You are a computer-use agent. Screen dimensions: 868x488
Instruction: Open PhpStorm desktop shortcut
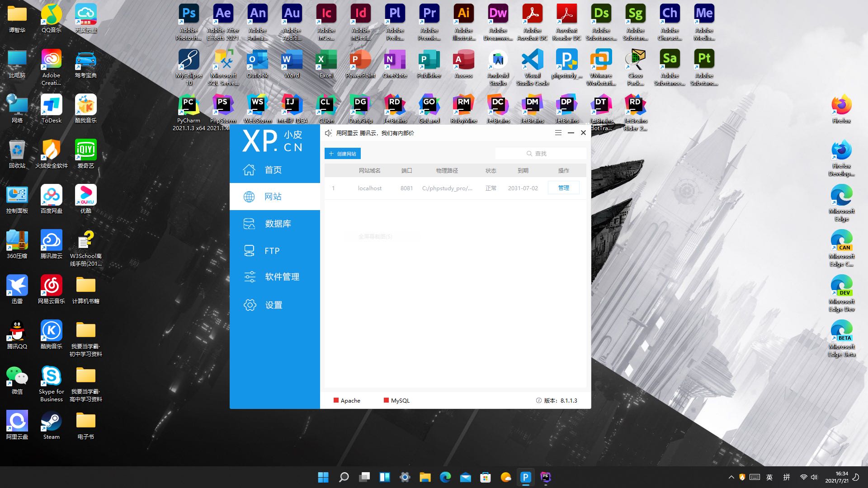223,105
